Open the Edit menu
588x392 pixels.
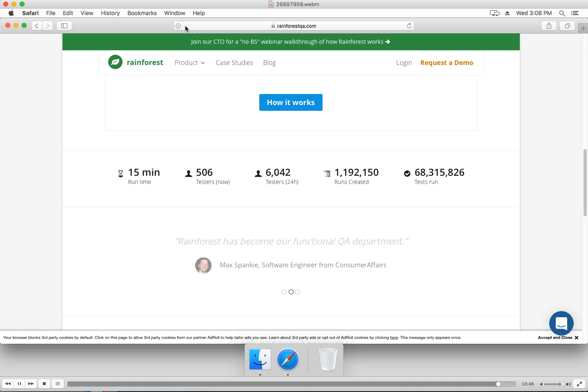68,13
